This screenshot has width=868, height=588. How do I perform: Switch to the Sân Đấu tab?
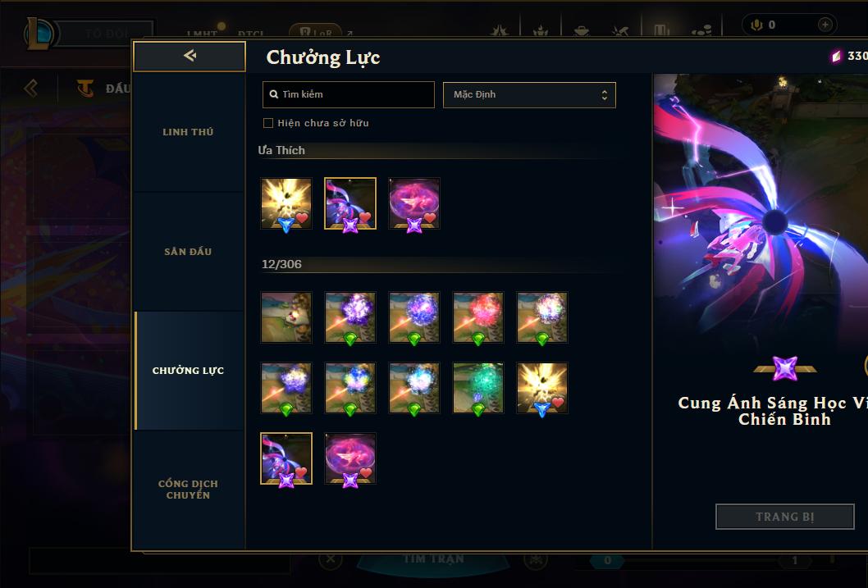click(188, 251)
